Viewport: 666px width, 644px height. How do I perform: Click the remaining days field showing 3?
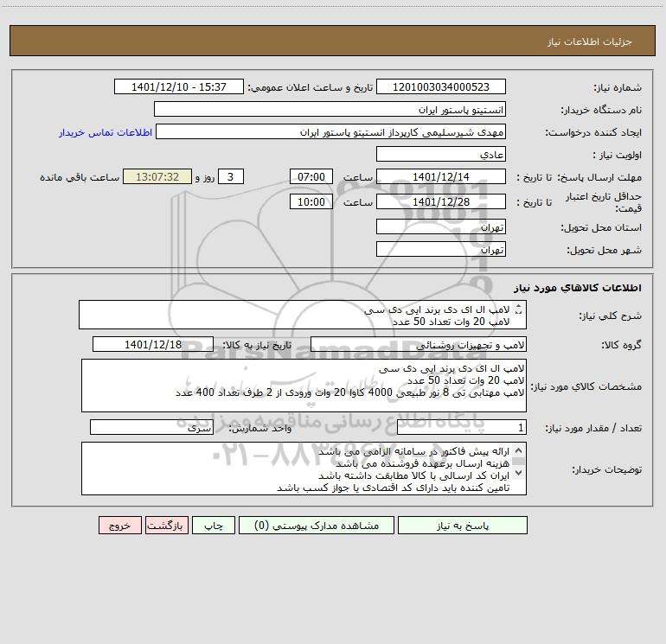(231, 176)
